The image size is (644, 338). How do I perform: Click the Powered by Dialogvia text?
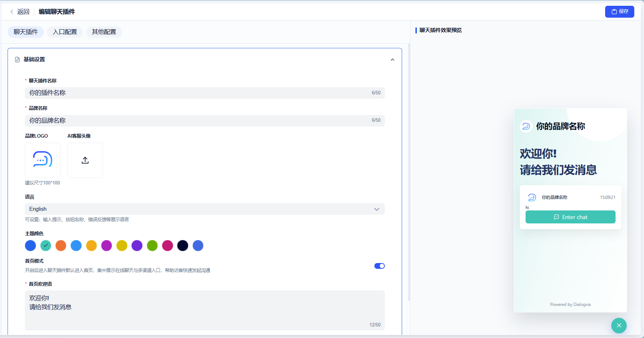click(x=570, y=304)
